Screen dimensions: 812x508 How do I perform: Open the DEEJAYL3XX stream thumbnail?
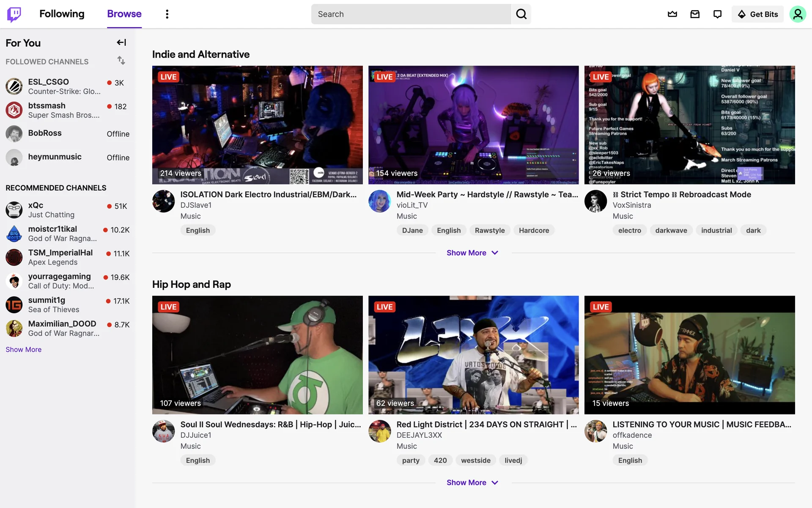tap(473, 355)
